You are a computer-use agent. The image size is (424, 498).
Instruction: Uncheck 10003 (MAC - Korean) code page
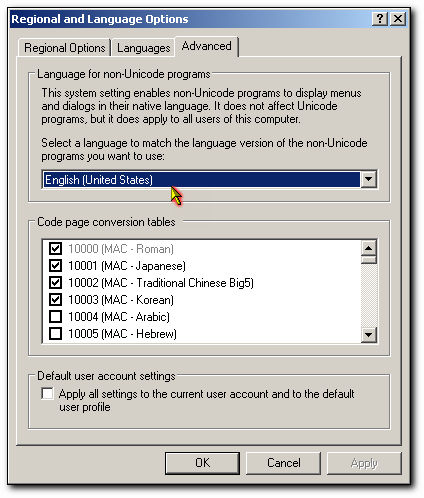tap(55, 300)
